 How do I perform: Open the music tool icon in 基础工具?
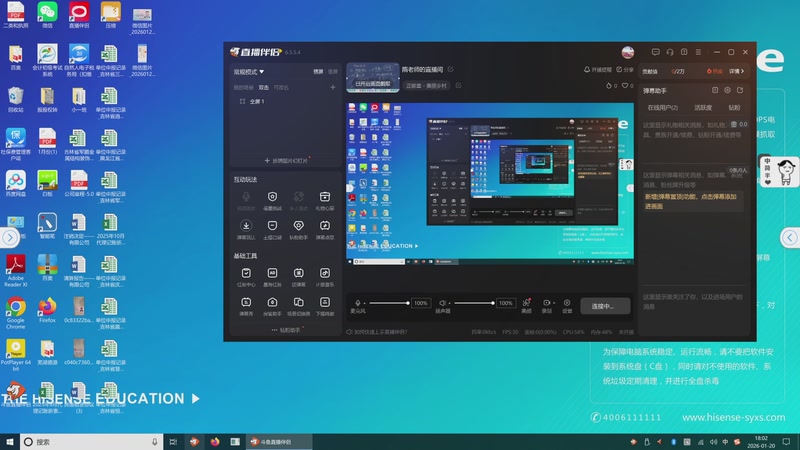(x=324, y=273)
